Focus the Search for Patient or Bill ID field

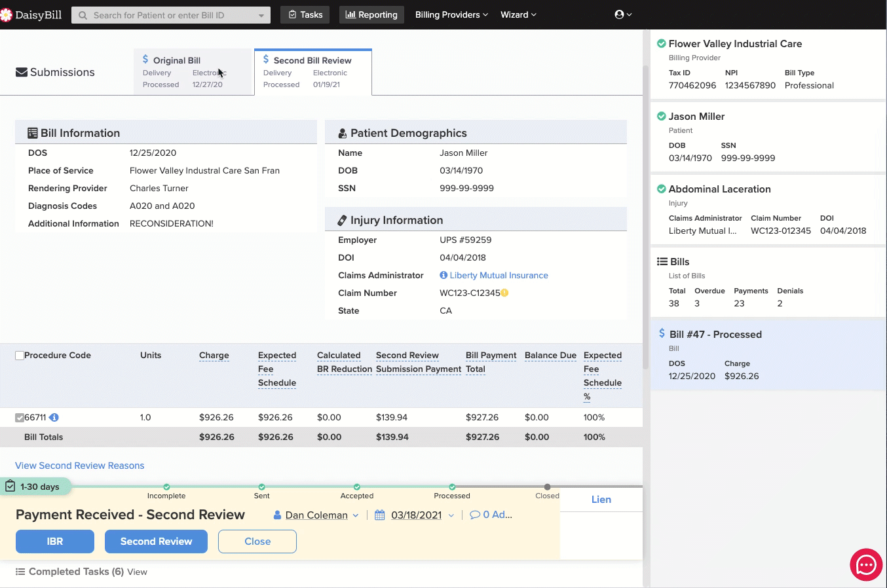pos(172,15)
